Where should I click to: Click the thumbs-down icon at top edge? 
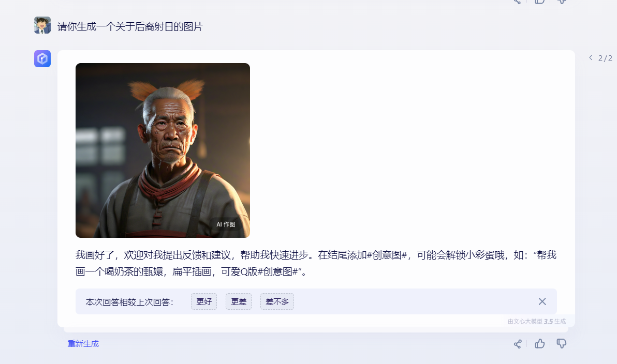point(562,2)
